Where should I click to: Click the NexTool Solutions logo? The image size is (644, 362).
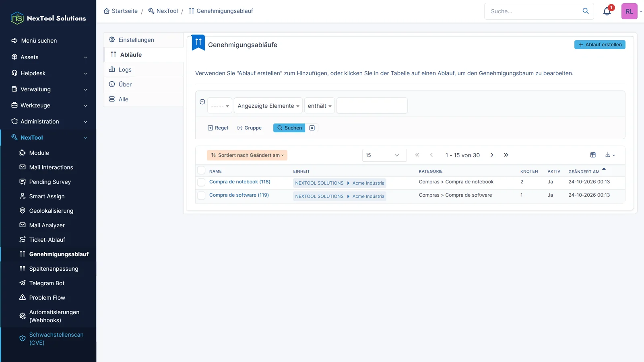point(48,18)
